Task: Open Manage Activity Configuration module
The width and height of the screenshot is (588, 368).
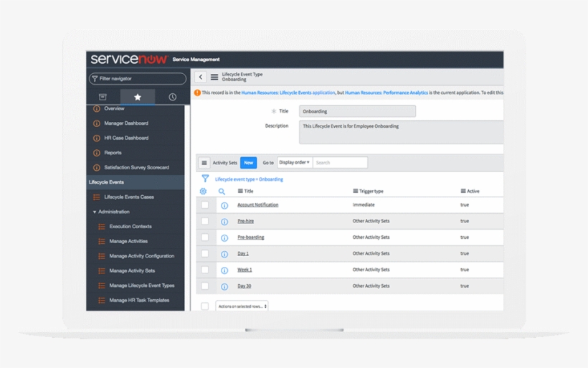Action: click(x=142, y=256)
